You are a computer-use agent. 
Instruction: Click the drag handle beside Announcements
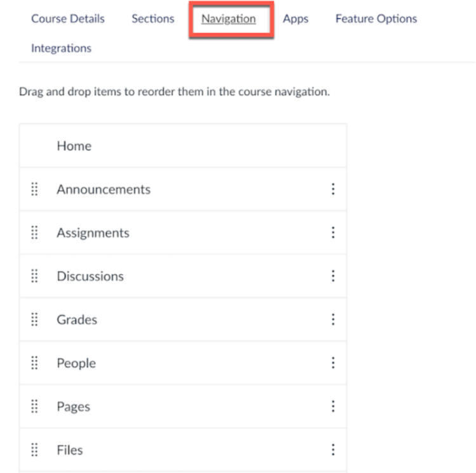[34, 189]
